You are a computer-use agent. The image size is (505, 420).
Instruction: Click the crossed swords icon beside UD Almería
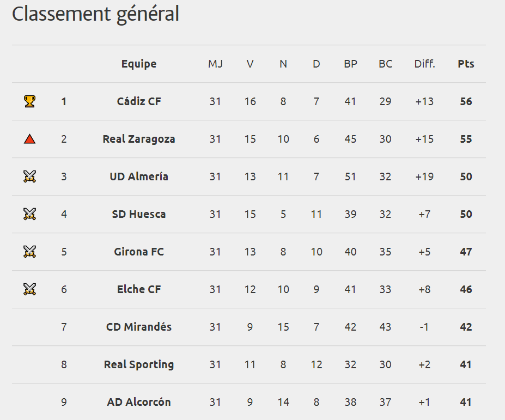pos(29,176)
